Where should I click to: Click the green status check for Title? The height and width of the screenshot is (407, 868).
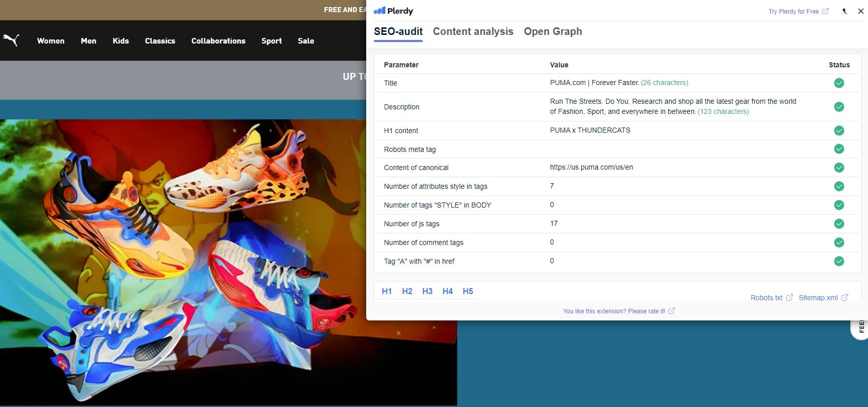coord(839,83)
